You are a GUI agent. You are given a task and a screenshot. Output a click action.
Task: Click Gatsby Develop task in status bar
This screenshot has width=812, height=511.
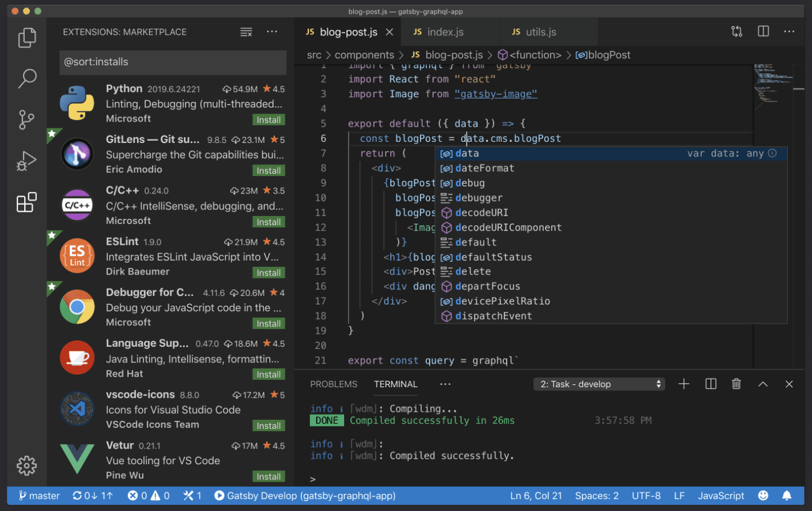[x=305, y=496]
